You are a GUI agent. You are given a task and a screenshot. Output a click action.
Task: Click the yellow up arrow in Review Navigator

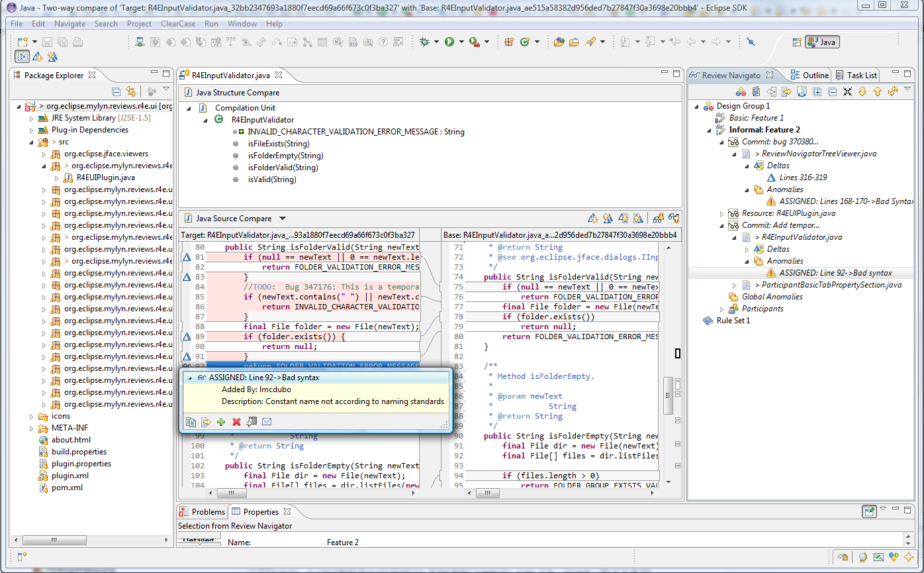(x=877, y=91)
